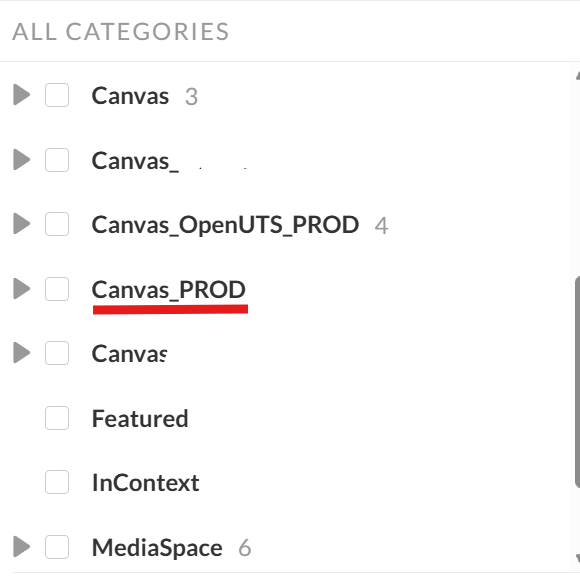Click the scrollbar up arrow
The height and width of the screenshot is (576, 580).
(x=578, y=76)
